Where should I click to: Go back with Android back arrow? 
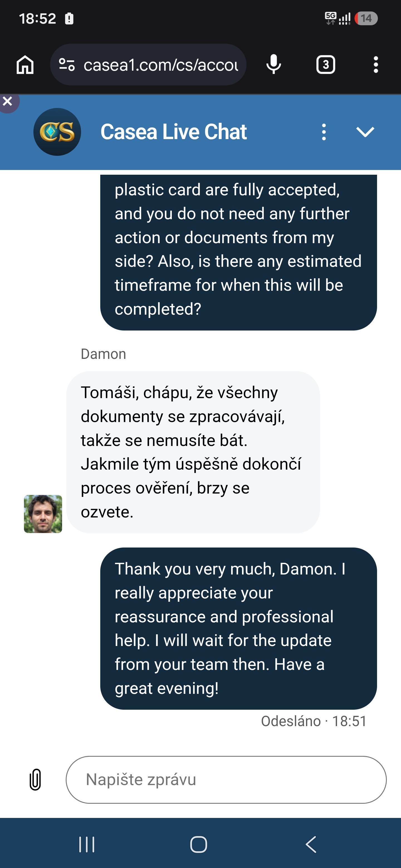click(310, 844)
